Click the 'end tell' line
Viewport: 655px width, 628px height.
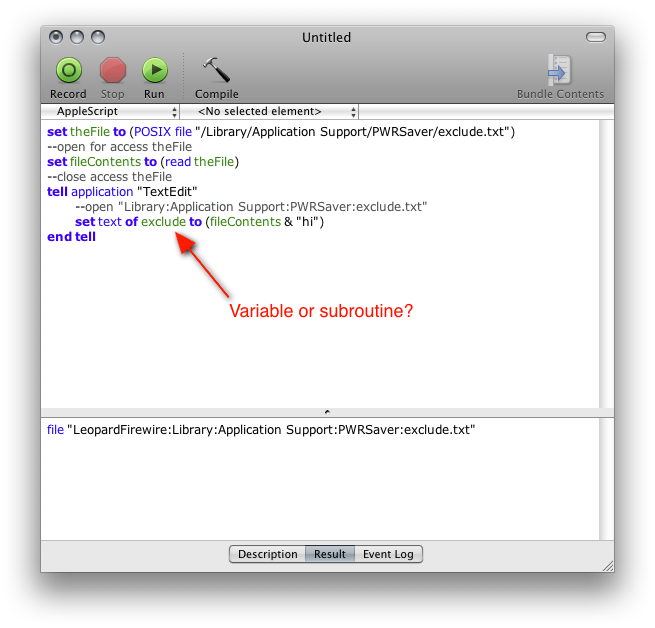click(71, 236)
